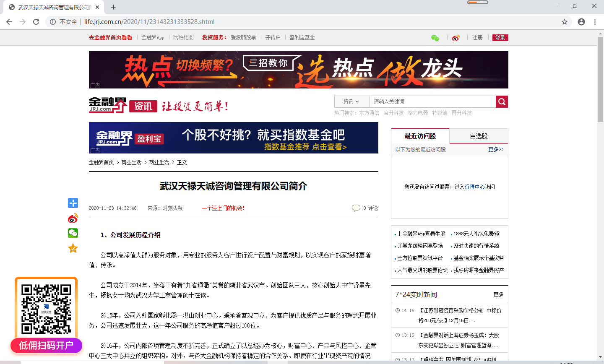Open 开基龙虎榜闪亮登场 link
The width and height of the screenshot is (604, 364).
pyautogui.click(x=420, y=246)
